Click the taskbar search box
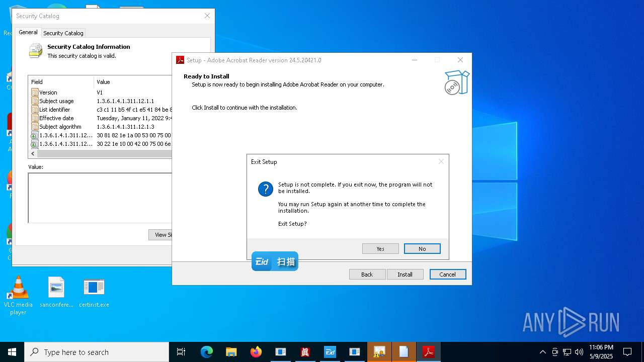 97,352
